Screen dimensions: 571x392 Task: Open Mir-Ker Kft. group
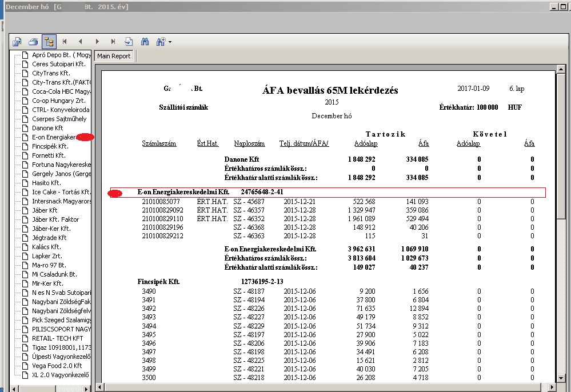(47, 283)
